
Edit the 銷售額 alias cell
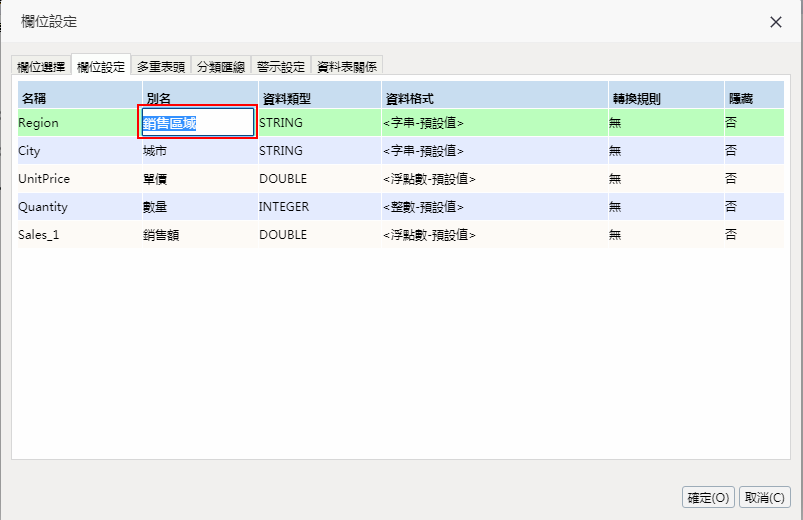pos(160,235)
